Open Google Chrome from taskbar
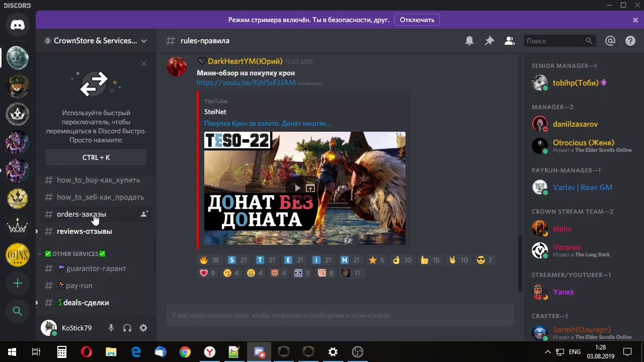This screenshot has width=644, height=362. [185, 352]
